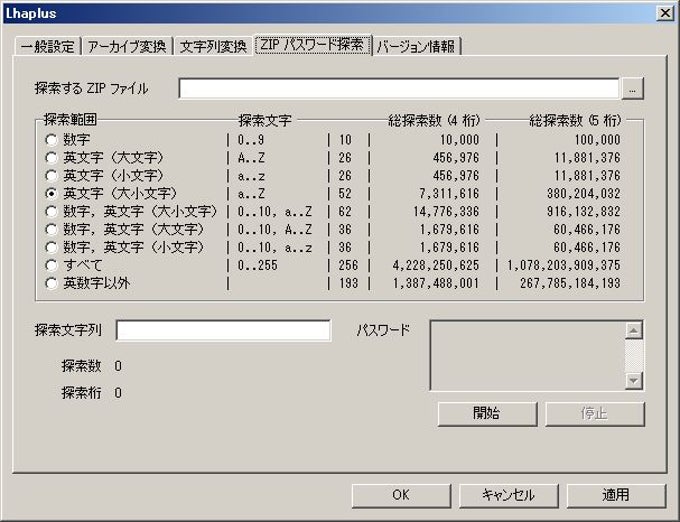Click the 探索数 label

[81, 366]
